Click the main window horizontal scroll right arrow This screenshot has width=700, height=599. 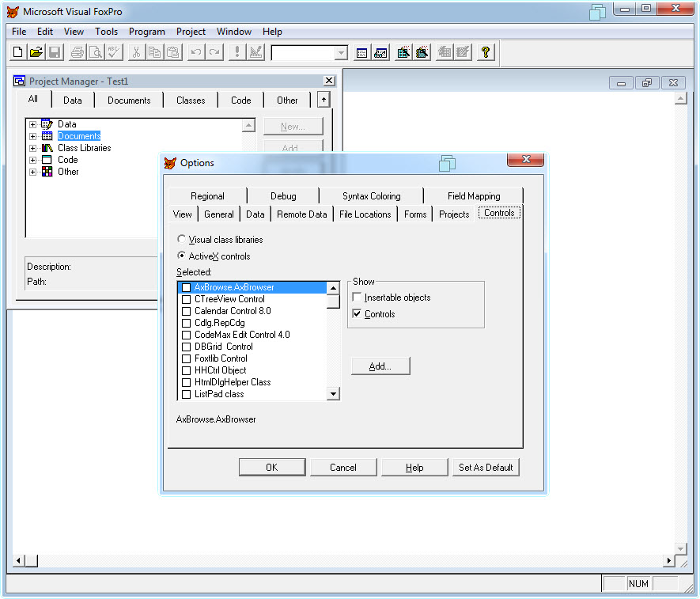(668, 560)
